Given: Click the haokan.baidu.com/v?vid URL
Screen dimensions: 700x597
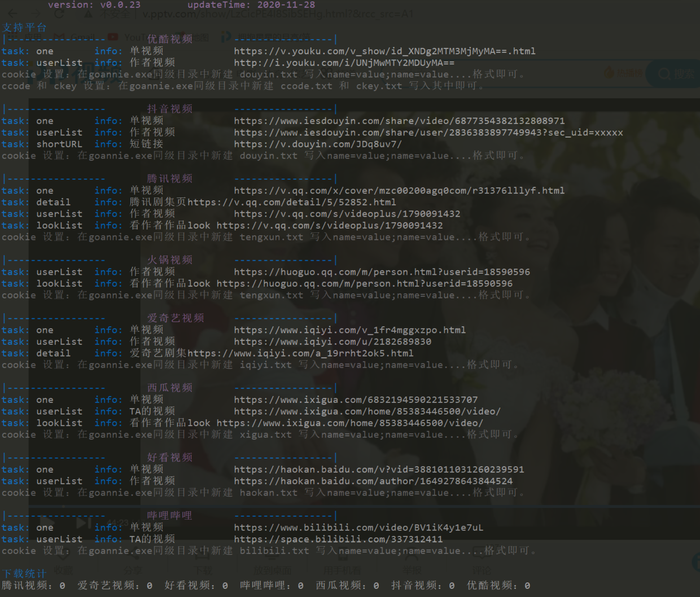Looking at the screenshot, I should click(x=379, y=469).
